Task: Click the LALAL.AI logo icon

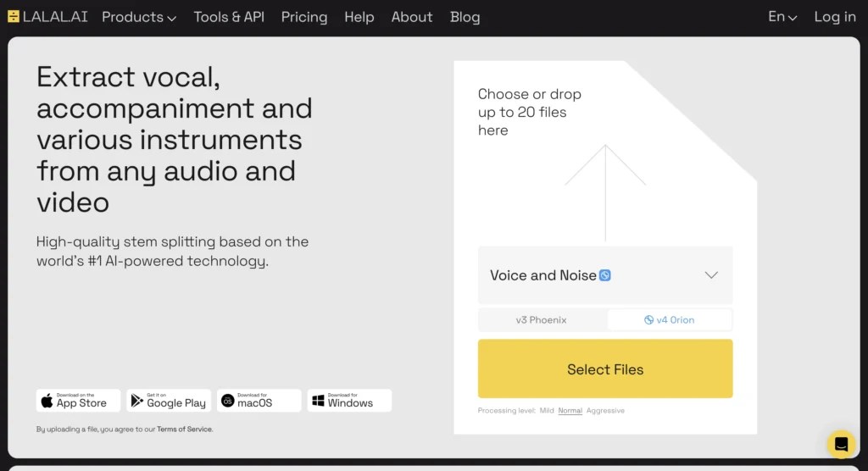Action: 14,17
